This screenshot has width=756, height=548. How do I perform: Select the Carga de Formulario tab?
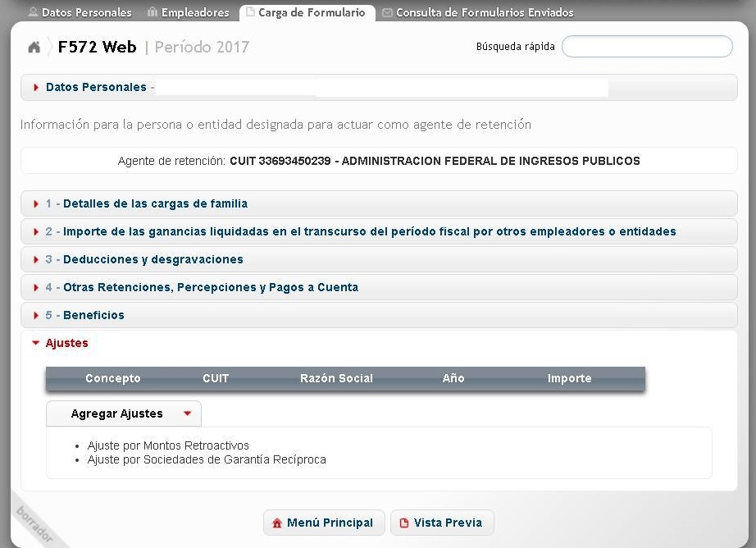tap(307, 12)
